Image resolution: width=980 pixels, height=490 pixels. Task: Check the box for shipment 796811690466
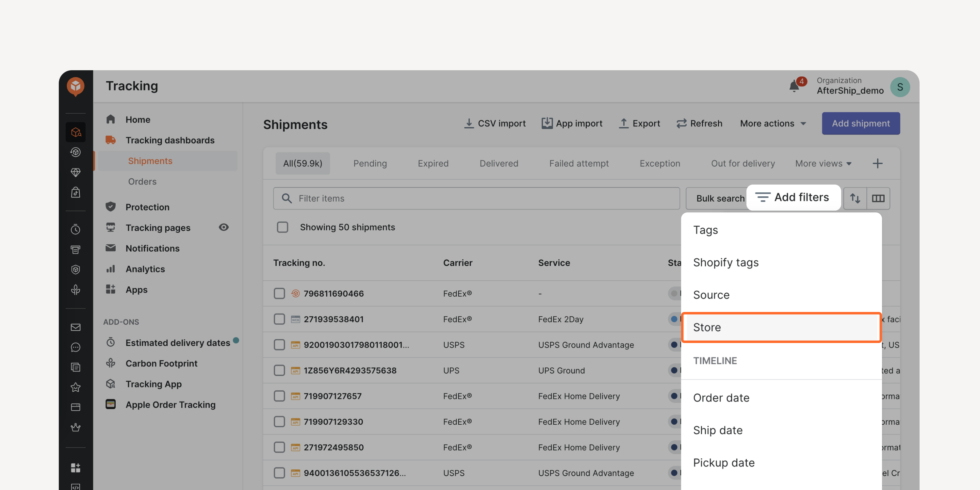pos(279,293)
